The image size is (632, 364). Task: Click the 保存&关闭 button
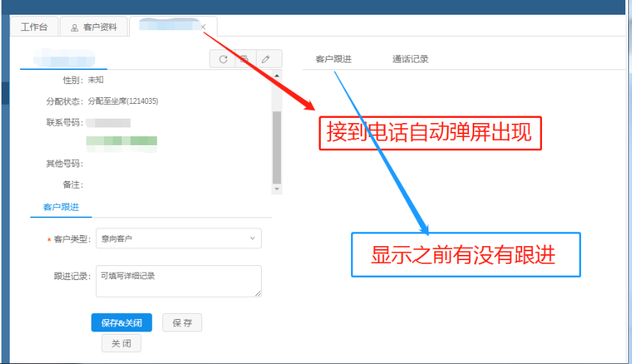pos(122,323)
